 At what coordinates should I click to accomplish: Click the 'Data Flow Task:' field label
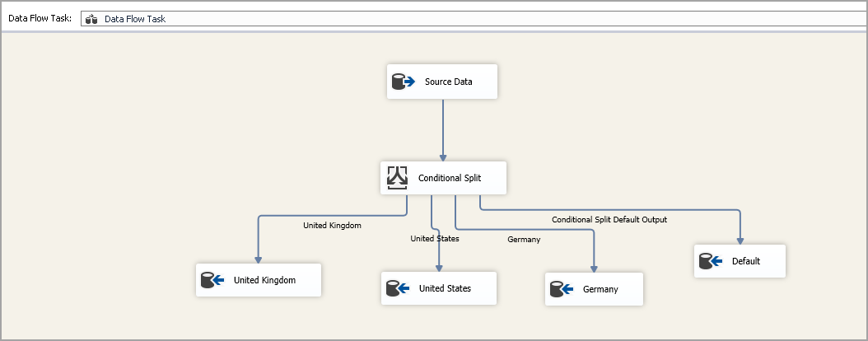(40, 18)
